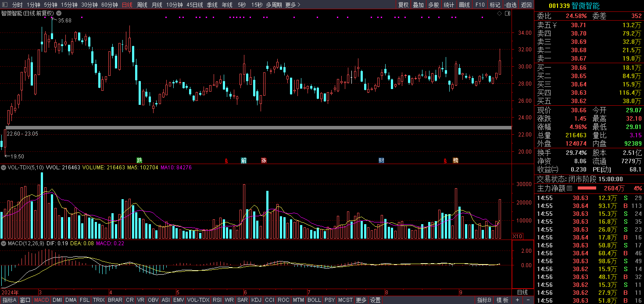Click the '榜' marker on the chart
Viewport: 644px width, 304px height.
pyautogui.click(x=455, y=160)
